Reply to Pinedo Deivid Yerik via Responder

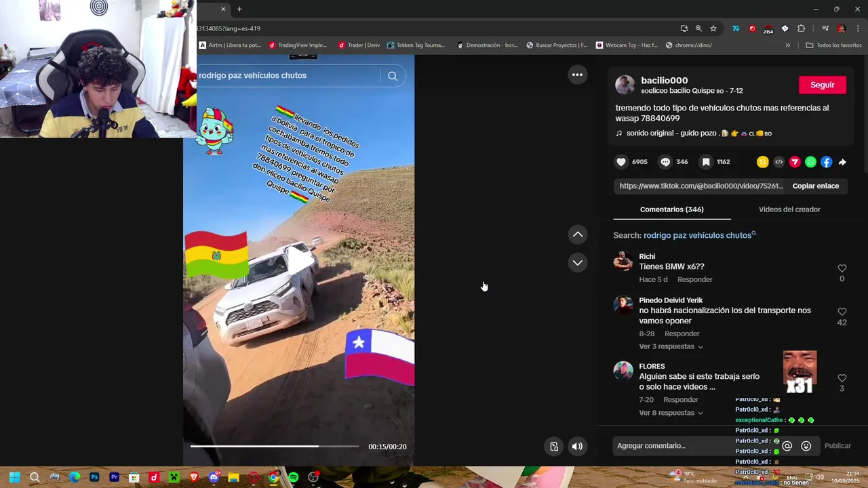(x=682, y=333)
